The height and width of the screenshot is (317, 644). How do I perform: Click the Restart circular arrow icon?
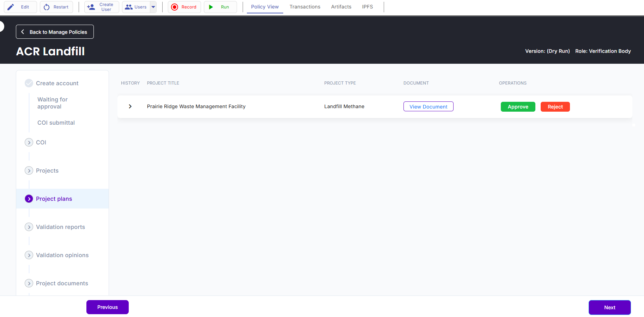tap(47, 7)
